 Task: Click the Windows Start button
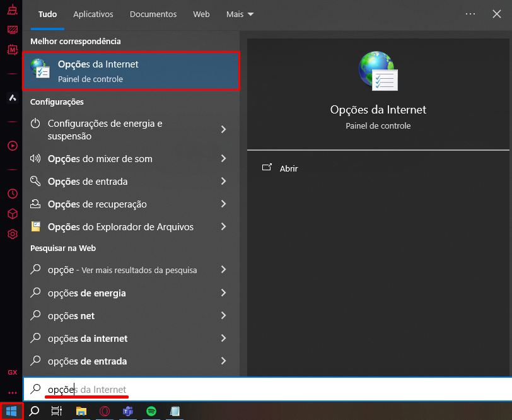[x=11, y=411]
